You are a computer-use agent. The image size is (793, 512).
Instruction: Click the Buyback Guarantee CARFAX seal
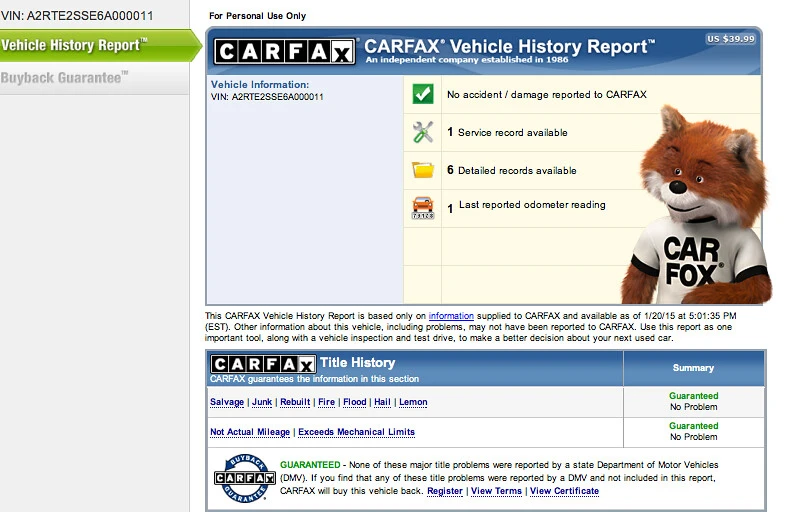pos(245,478)
